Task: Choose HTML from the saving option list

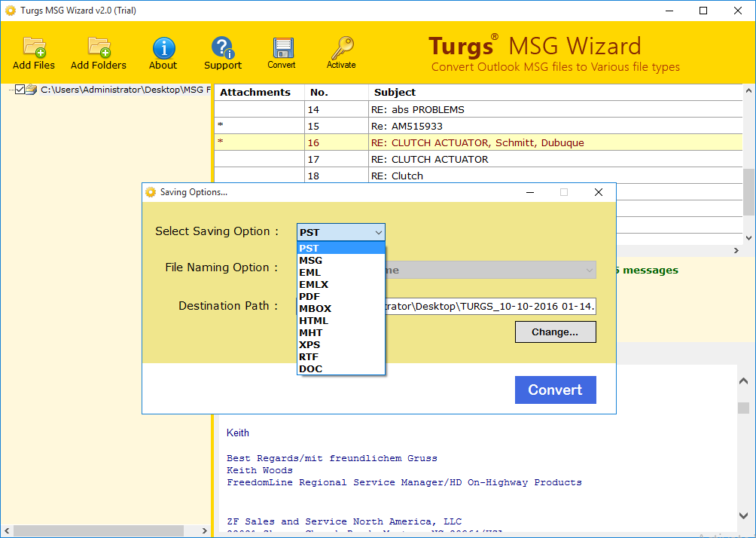Action: point(341,320)
